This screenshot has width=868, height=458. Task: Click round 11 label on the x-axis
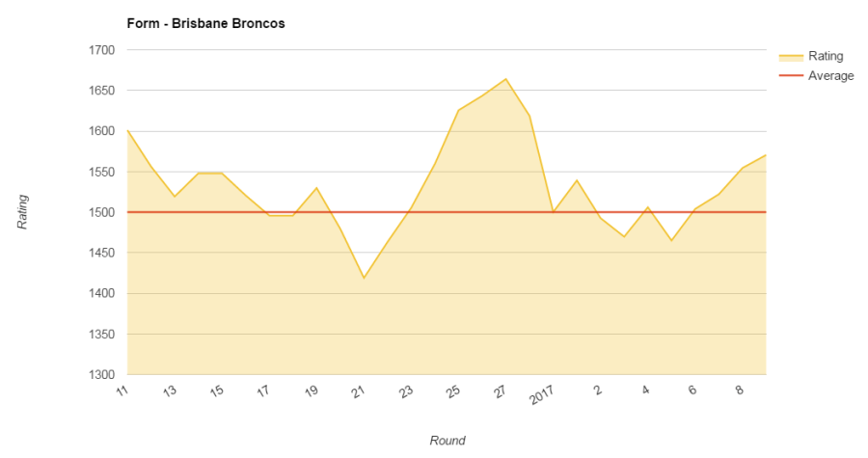coord(122,391)
